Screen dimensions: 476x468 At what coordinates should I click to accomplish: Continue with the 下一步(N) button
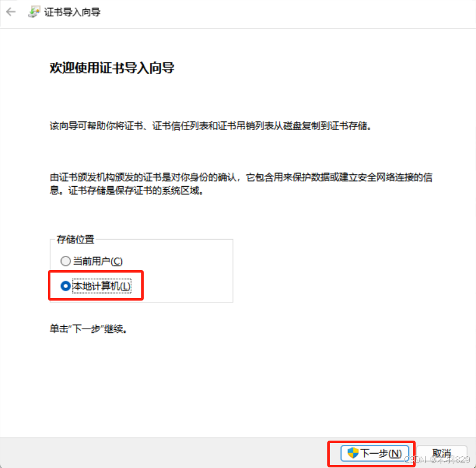click(375, 454)
